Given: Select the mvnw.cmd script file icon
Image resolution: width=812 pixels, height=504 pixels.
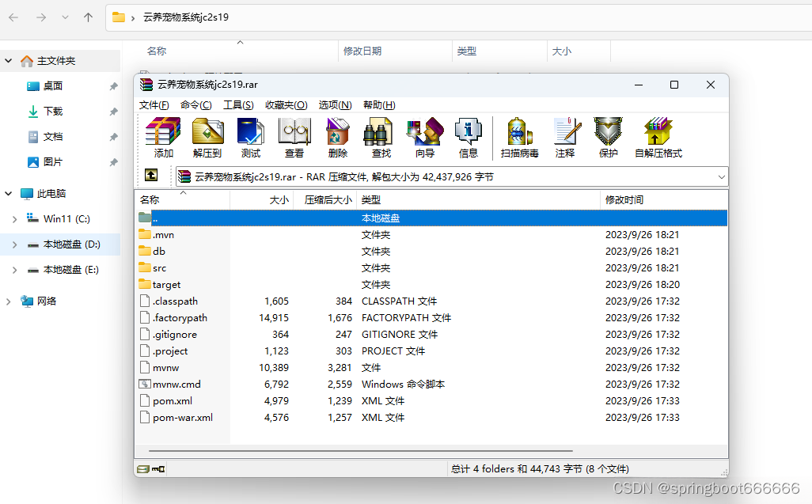Looking at the screenshot, I should (145, 384).
